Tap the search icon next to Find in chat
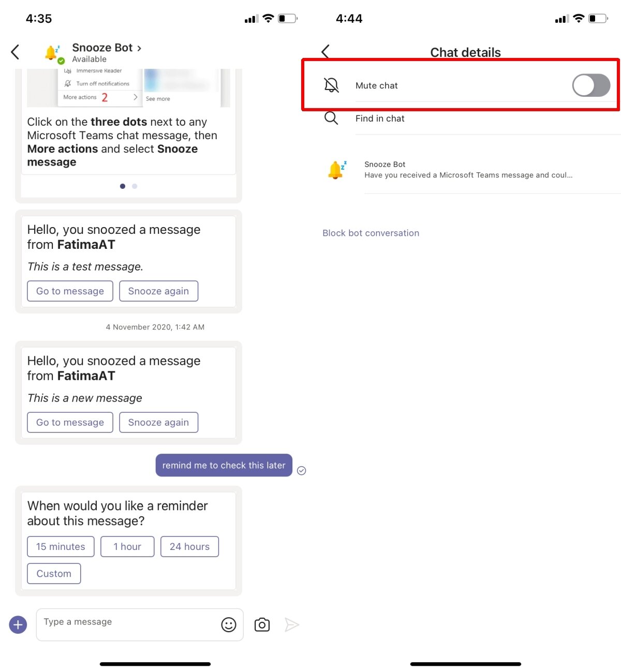Image resolution: width=621 pixels, height=672 pixels. tap(331, 118)
